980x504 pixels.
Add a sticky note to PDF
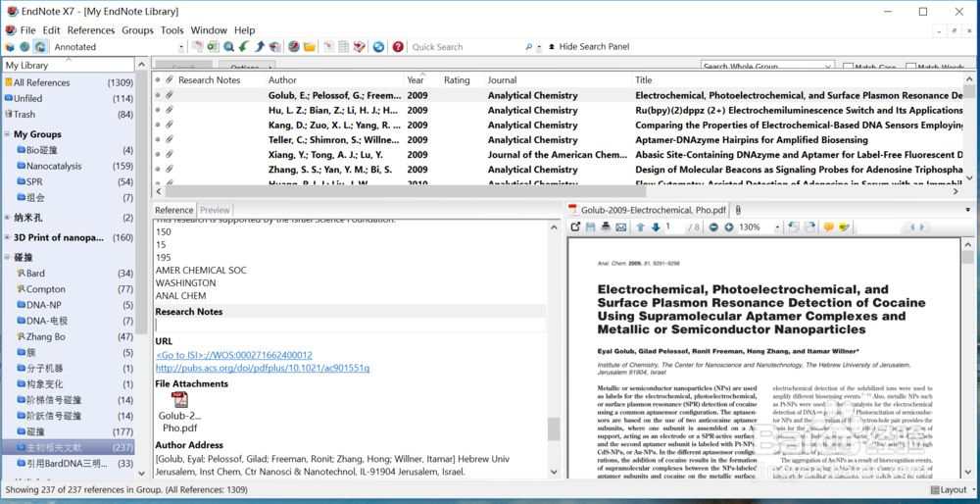[x=829, y=227]
